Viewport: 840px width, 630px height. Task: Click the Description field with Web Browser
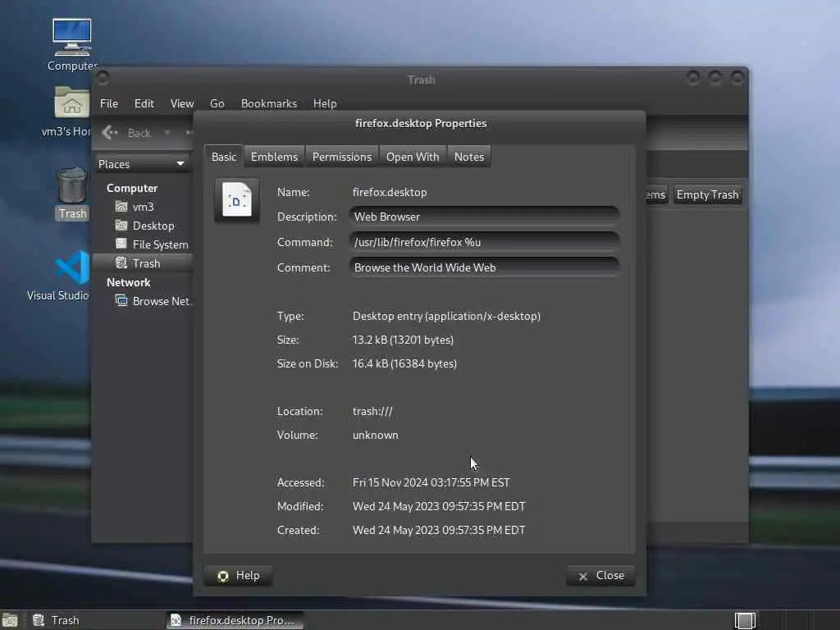[x=484, y=217]
